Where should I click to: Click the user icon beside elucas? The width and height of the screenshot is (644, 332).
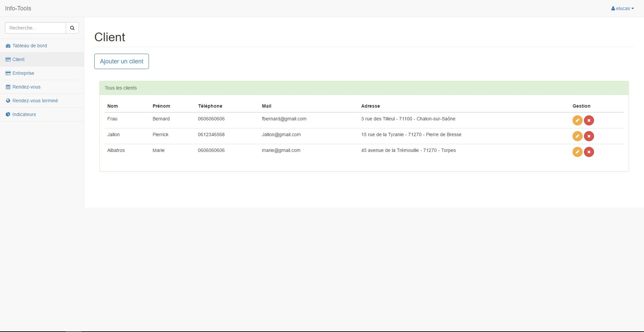[613, 8]
